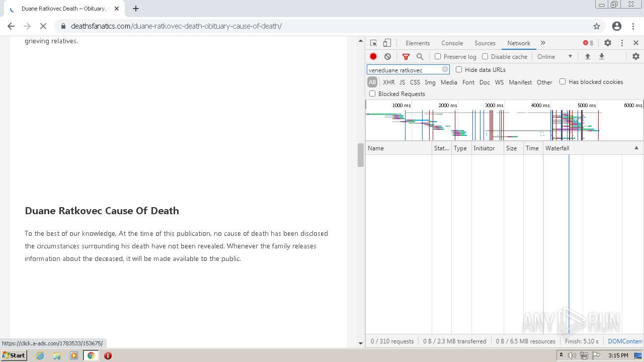Viewport: 644px width, 362px height.
Task: Open network search magnifier
Action: 420,56
